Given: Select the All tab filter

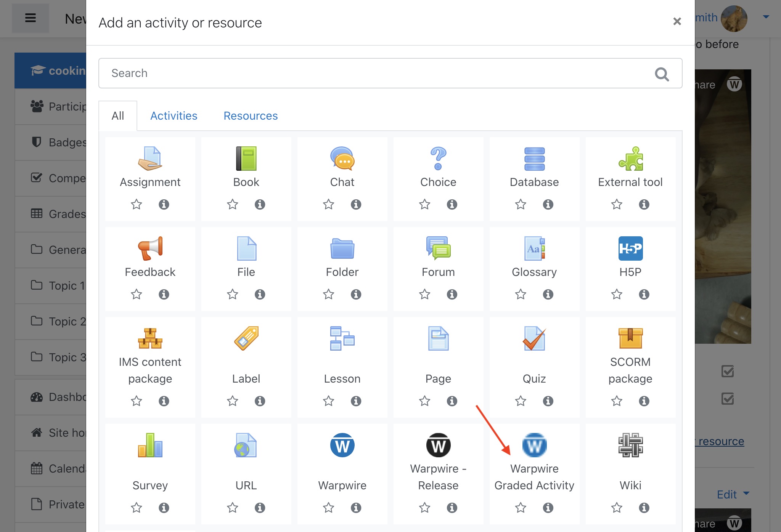Looking at the screenshot, I should click(x=117, y=115).
